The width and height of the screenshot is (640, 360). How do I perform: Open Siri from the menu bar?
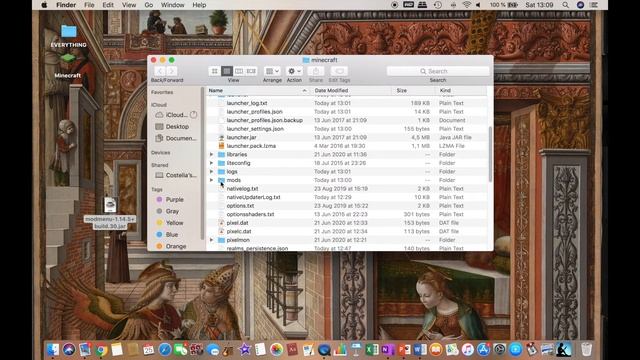[x=580, y=5]
